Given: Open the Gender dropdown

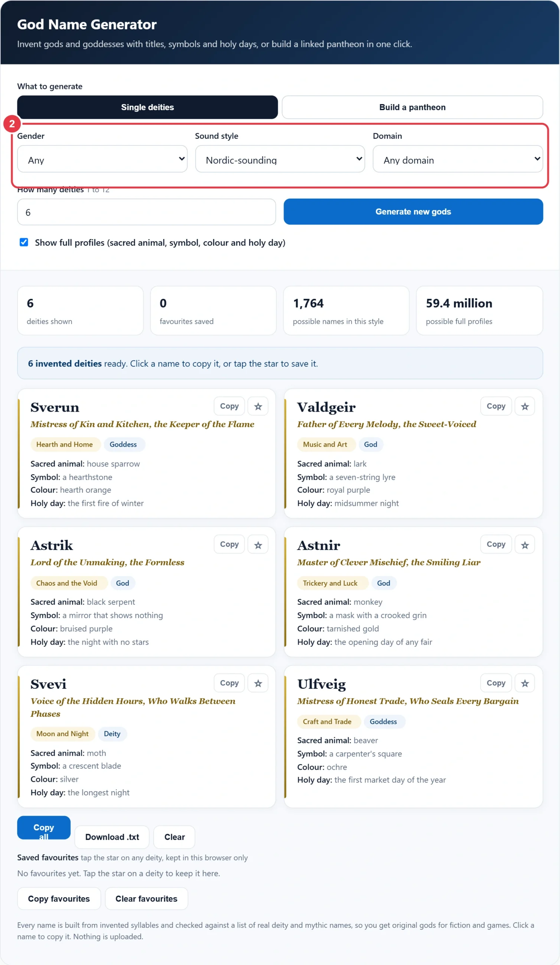Looking at the screenshot, I should click(102, 159).
